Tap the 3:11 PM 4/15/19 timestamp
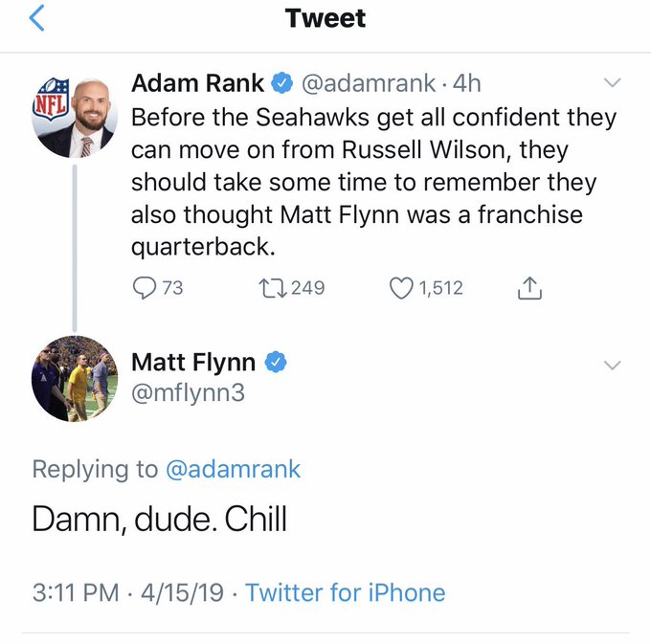Viewport: 651px width, 644px height. click(x=127, y=592)
